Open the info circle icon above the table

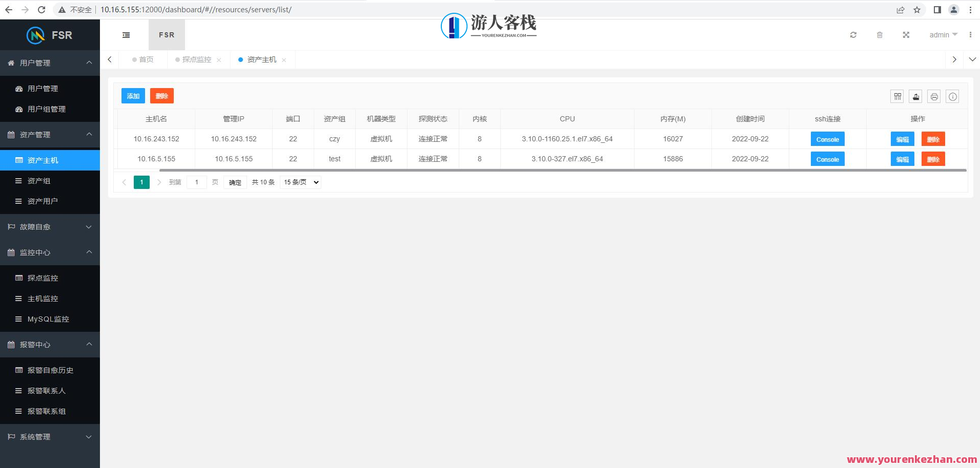[x=952, y=96]
